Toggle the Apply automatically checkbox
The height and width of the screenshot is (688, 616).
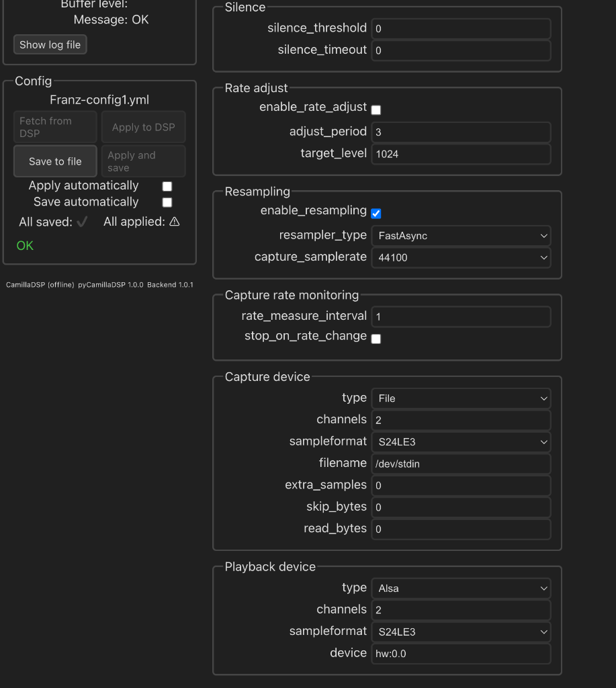(x=167, y=186)
